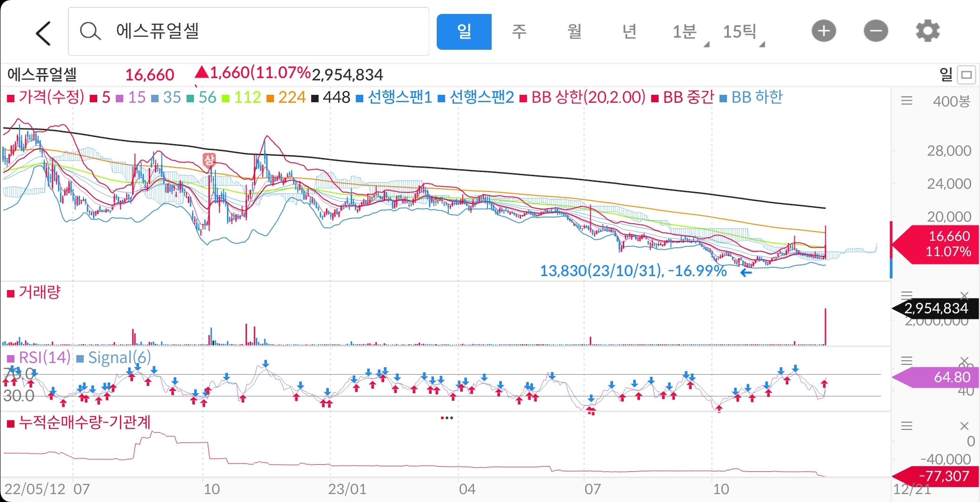Select the 선행스팬2 legend entry
The width and height of the screenshot is (980, 502).
pyautogui.click(x=476, y=97)
